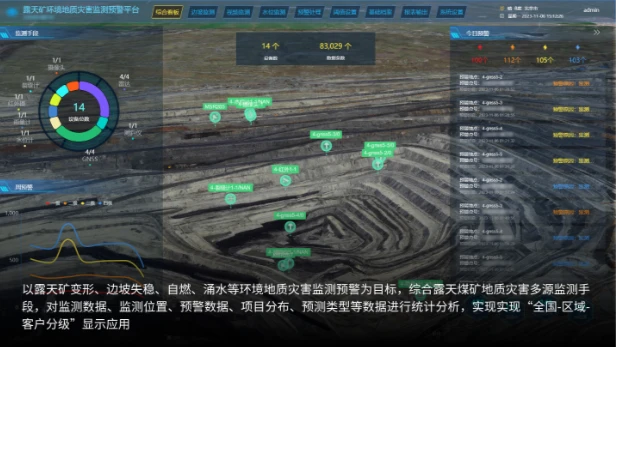
Task: Expand the 今日预警 panel arrows
Action: pyautogui.click(x=596, y=32)
